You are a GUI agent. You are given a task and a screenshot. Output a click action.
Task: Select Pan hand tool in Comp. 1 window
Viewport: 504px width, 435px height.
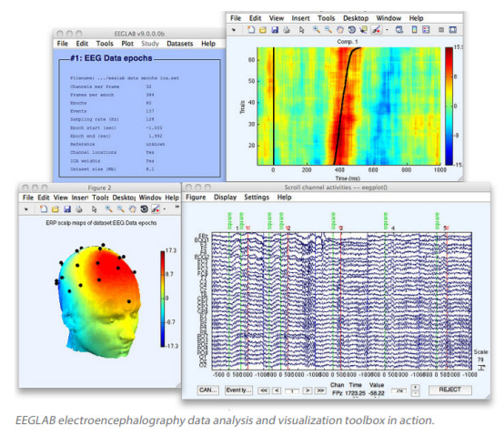click(339, 30)
